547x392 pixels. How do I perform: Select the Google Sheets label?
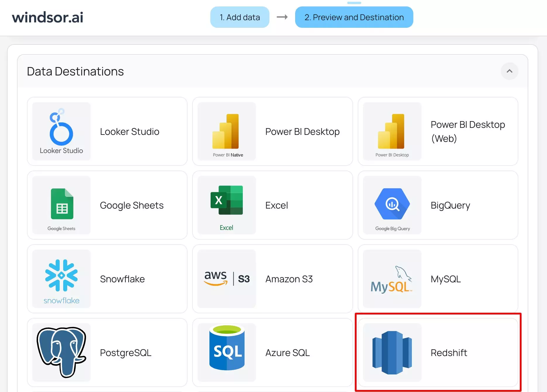(132, 205)
